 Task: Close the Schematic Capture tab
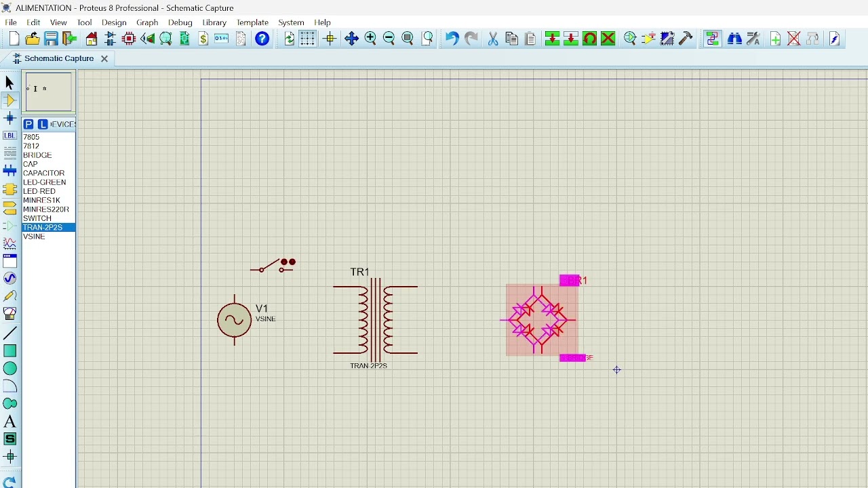tap(104, 58)
